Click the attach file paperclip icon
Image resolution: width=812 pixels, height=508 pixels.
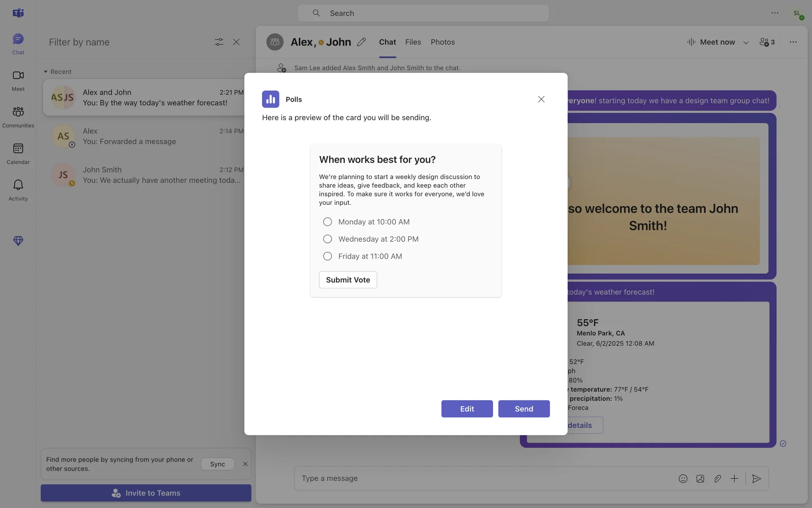tap(717, 478)
